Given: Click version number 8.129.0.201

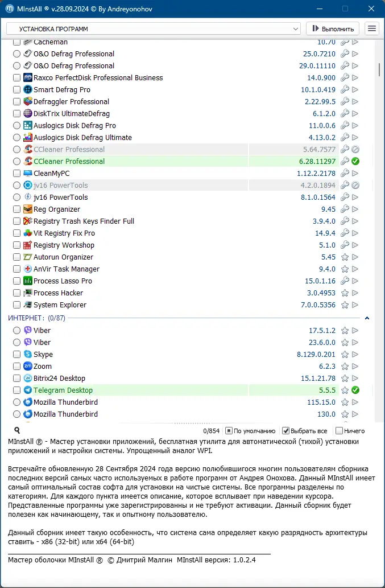Looking at the screenshot, I should click(316, 355).
